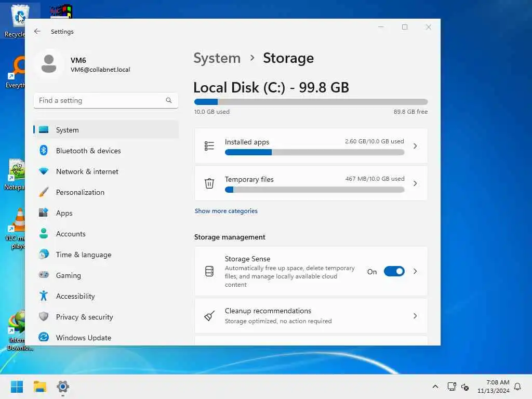Click the Installed apps usage bar

click(314, 152)
